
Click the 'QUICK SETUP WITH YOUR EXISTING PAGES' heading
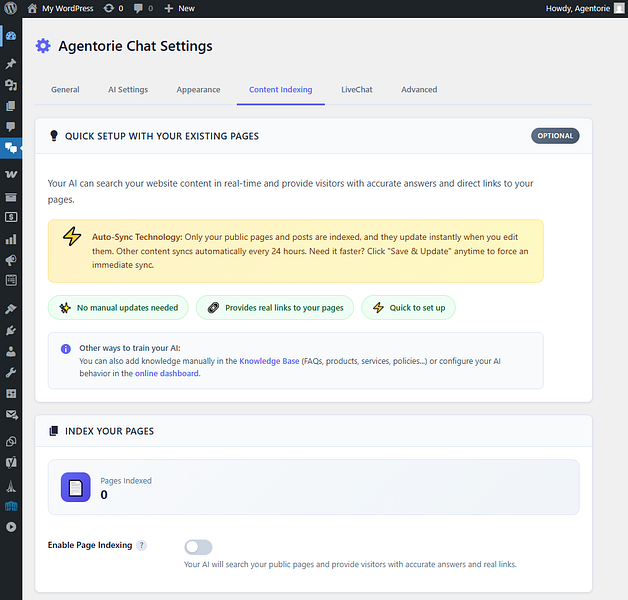point(162,136)
